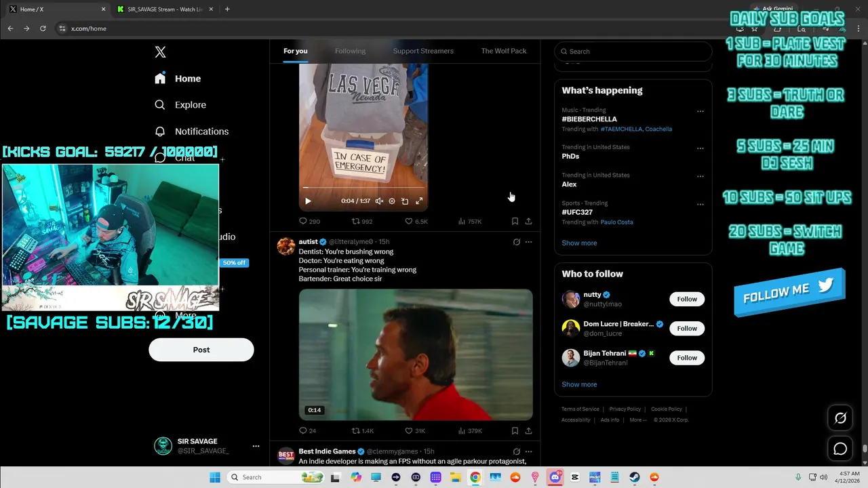The height and width of the screenshot is (488, 868).
Task: Open more options for #BIEBERCHELLA trend
Action: point(701,111)
